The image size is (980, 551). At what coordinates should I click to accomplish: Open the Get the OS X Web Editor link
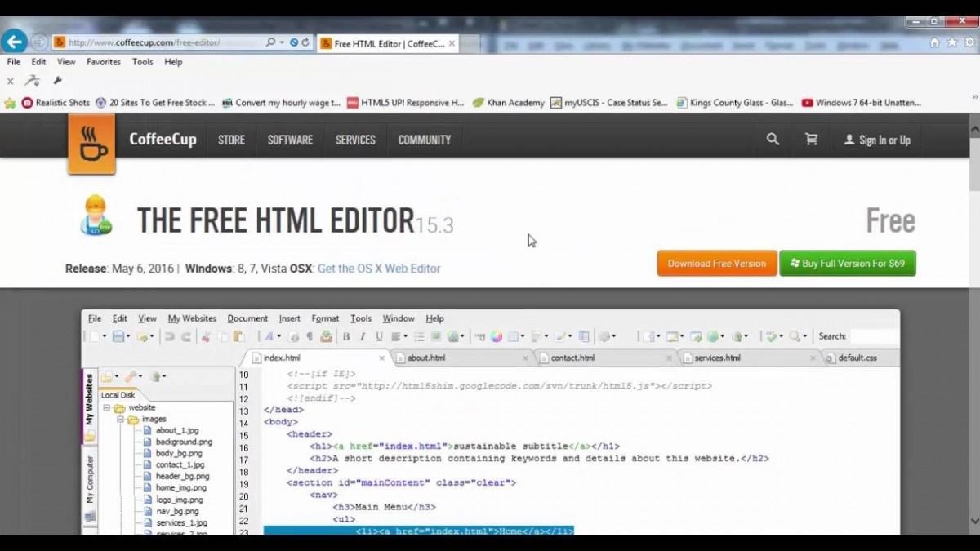pos(379,268)
